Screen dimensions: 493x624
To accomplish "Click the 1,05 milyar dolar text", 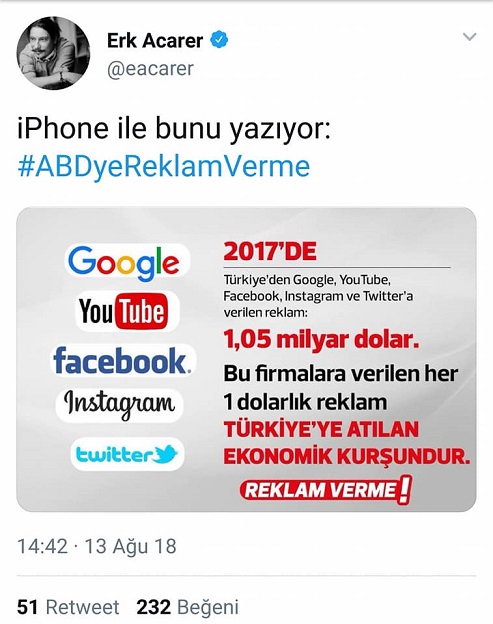I will tap(321, 339).
